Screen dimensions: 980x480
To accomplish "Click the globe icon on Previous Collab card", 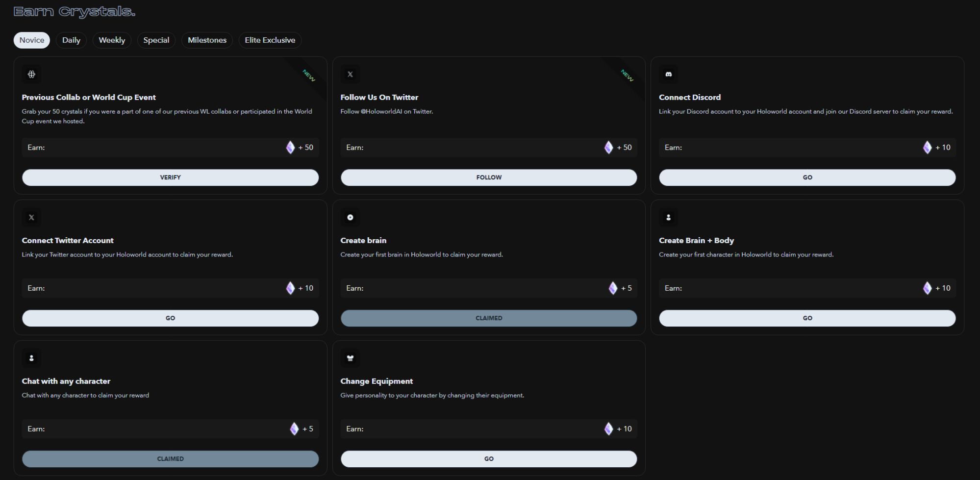I will click(31, 75).
